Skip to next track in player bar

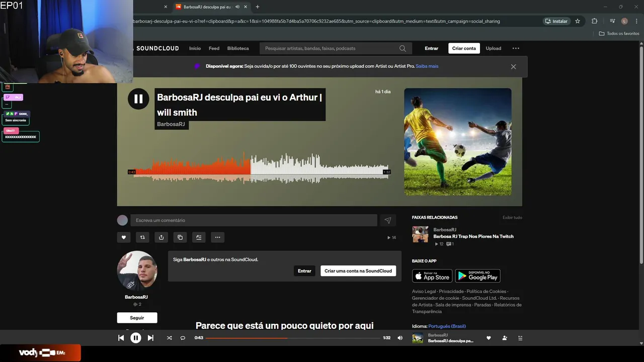point(150,338)
